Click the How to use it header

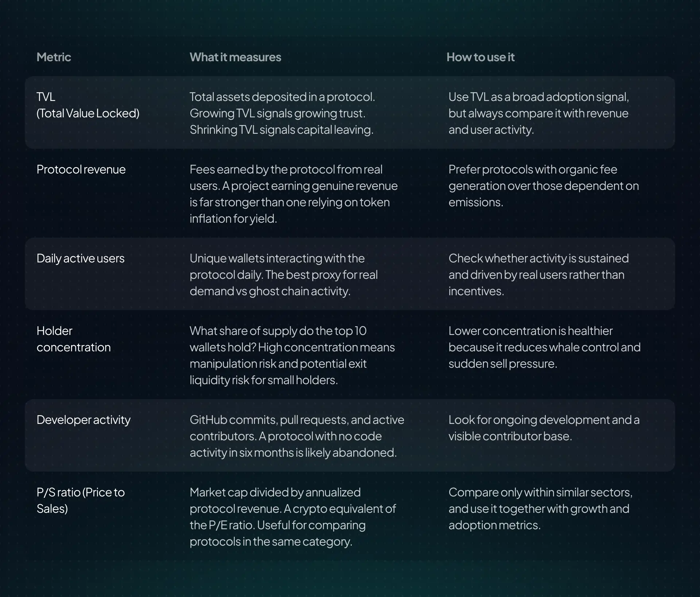pyautogui.click(x=481, y=57)
